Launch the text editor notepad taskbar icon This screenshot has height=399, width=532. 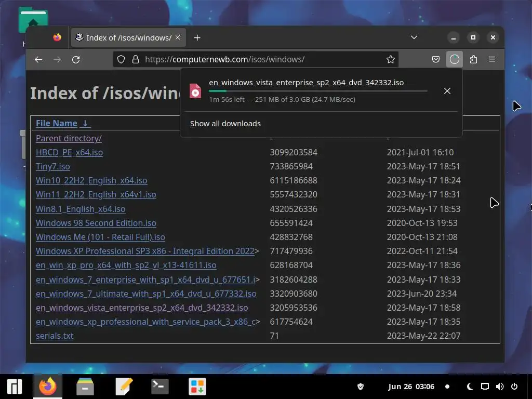124,387
